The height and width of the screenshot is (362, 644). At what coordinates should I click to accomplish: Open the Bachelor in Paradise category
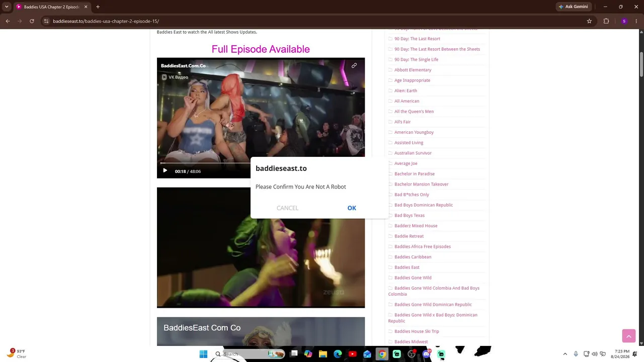[x=415, y=174]
